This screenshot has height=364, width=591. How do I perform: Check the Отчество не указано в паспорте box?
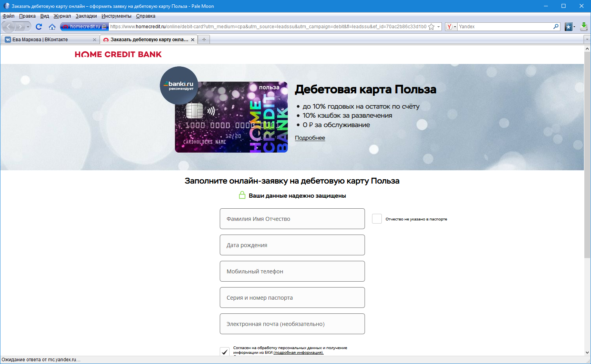pos(377,219)
